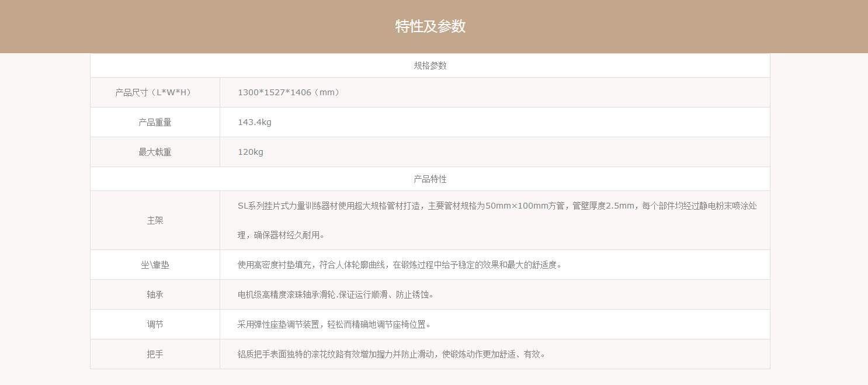This screenshot has width=868, height=385.
Task: Select the 坐\靠垫 label cell
Action: [x=155, y=265]
